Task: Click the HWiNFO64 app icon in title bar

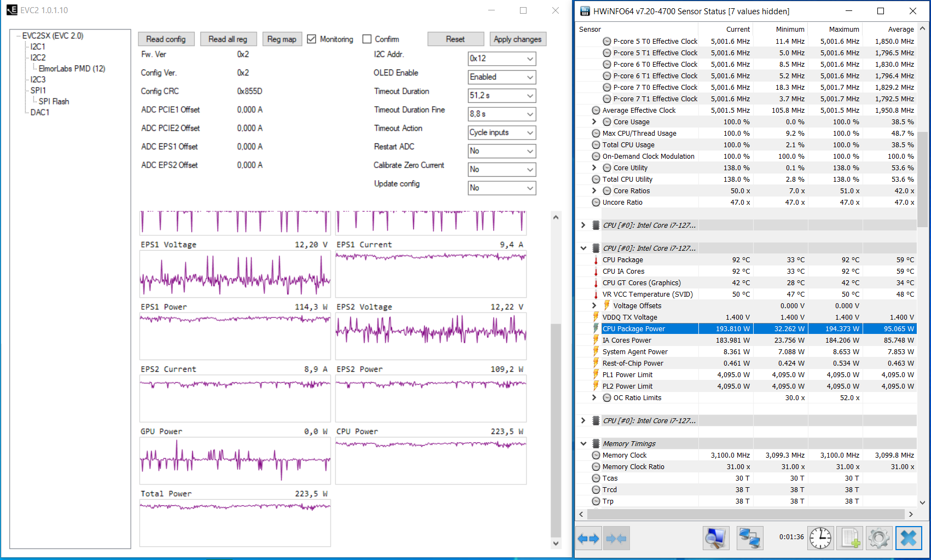Action: (585, 11)
